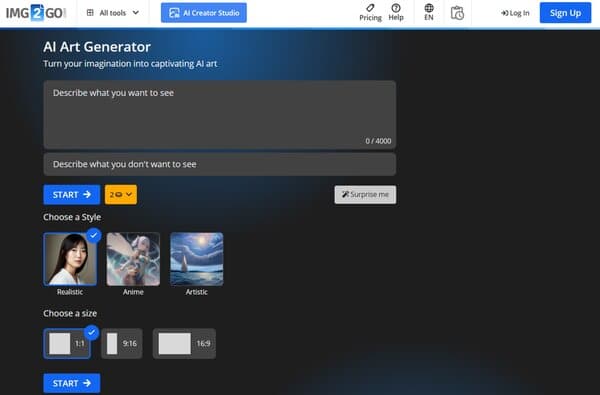Screen dimensions: 600x395
Task: Change language via EN globe icon
Action: (x=429, y=13)
